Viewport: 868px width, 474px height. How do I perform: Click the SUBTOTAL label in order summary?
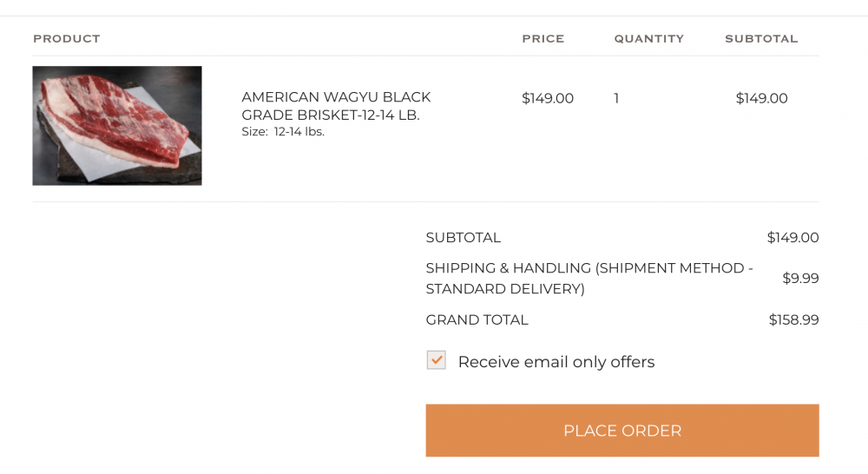coord(463,238)
